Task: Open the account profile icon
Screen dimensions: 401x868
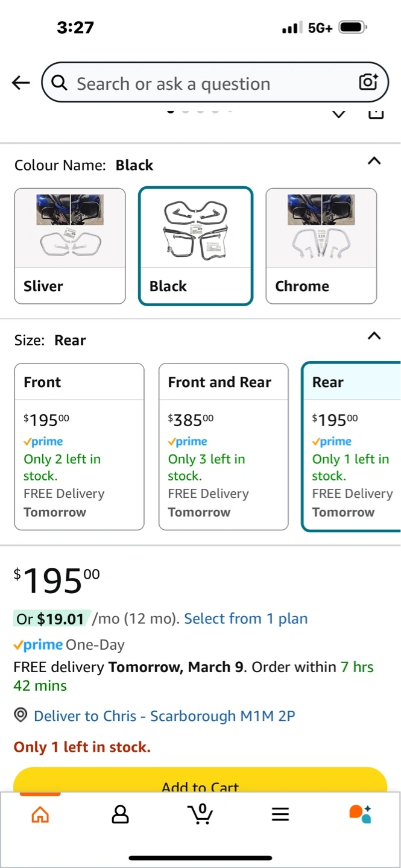Action: tap(121, 814)
